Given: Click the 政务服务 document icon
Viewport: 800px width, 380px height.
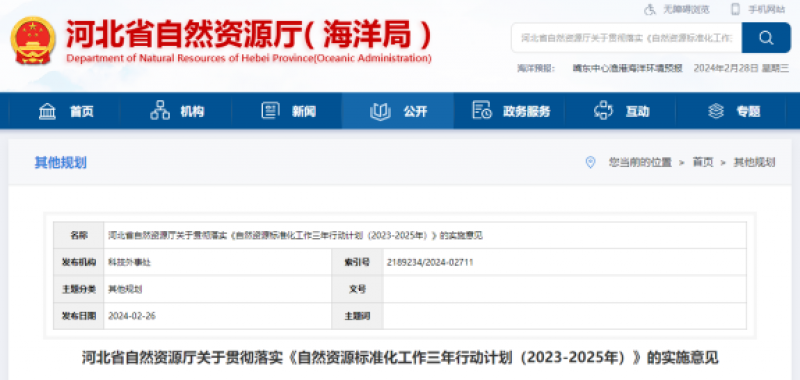Looking at the screenshot, I should click(482, 111).
